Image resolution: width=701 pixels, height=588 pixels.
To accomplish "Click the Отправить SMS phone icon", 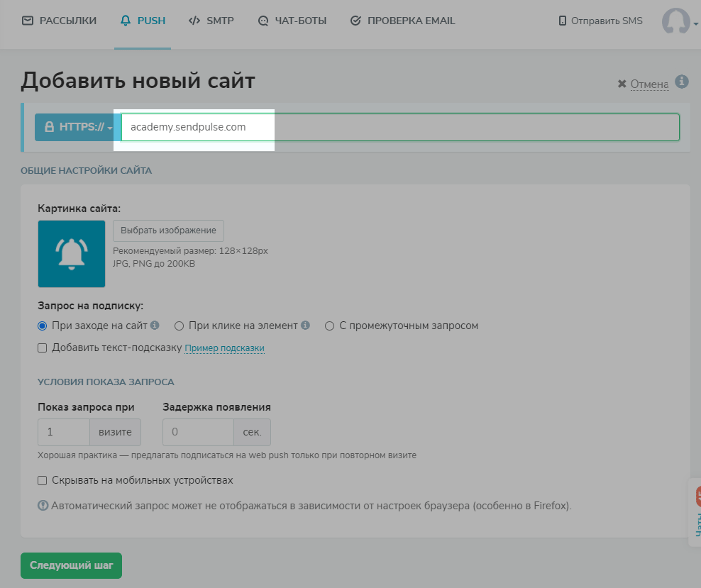I will click(x=563, y=21).
